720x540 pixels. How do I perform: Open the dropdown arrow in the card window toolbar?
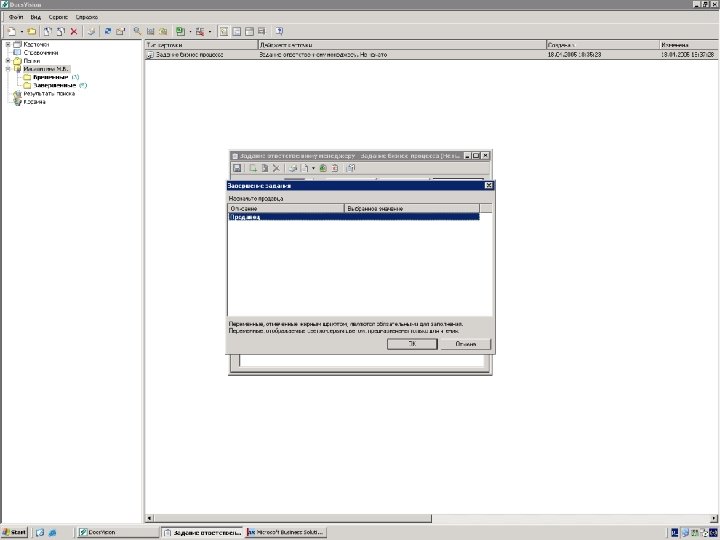pyautogui.click(x=313, y=169)
